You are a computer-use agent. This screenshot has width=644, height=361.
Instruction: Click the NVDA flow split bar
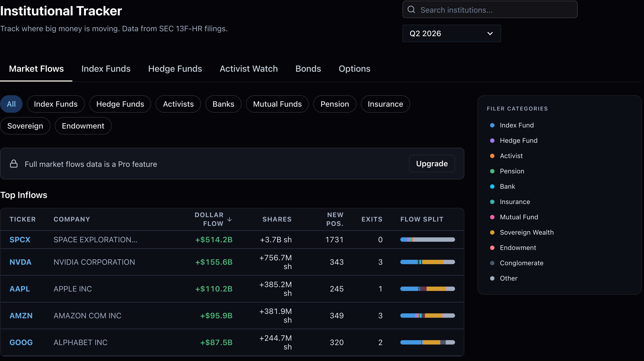point(427,262)
